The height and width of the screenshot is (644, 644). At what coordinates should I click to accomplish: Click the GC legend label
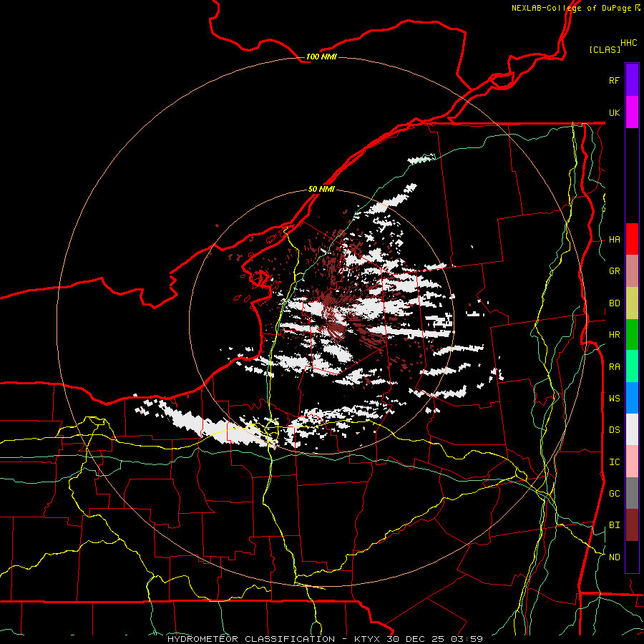pos(615,493)
